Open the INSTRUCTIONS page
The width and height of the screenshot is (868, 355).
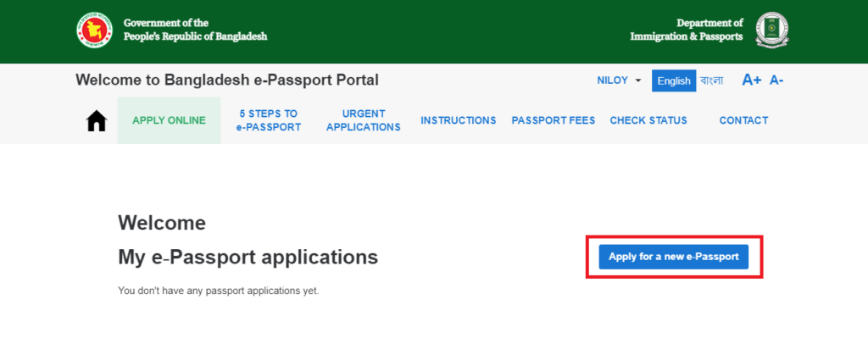click(x=459, y=120)
